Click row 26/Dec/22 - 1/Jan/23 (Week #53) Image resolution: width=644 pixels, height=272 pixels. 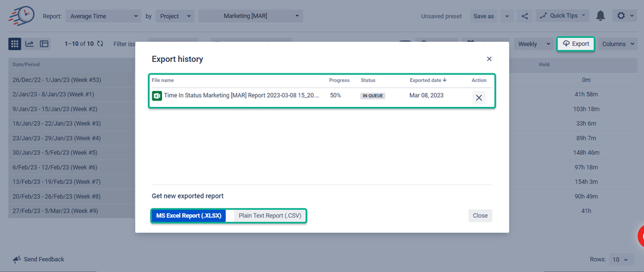(57, 80)
